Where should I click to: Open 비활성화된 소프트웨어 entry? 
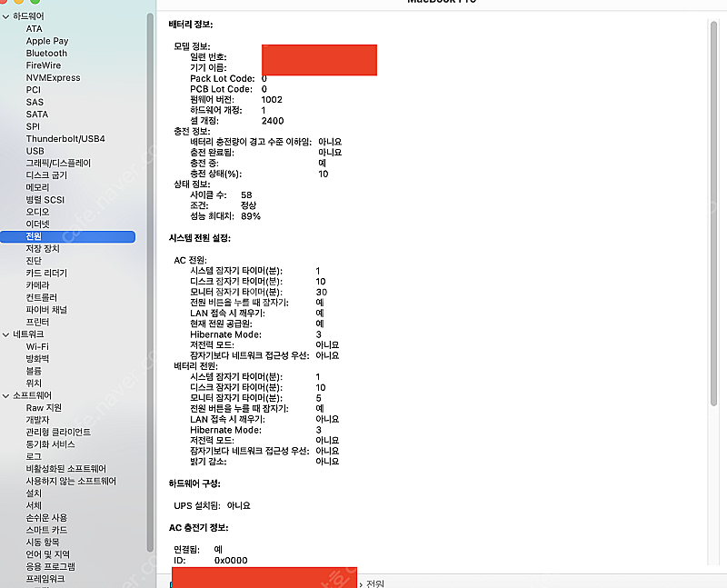pyautogui.click(x=65, y=469)
